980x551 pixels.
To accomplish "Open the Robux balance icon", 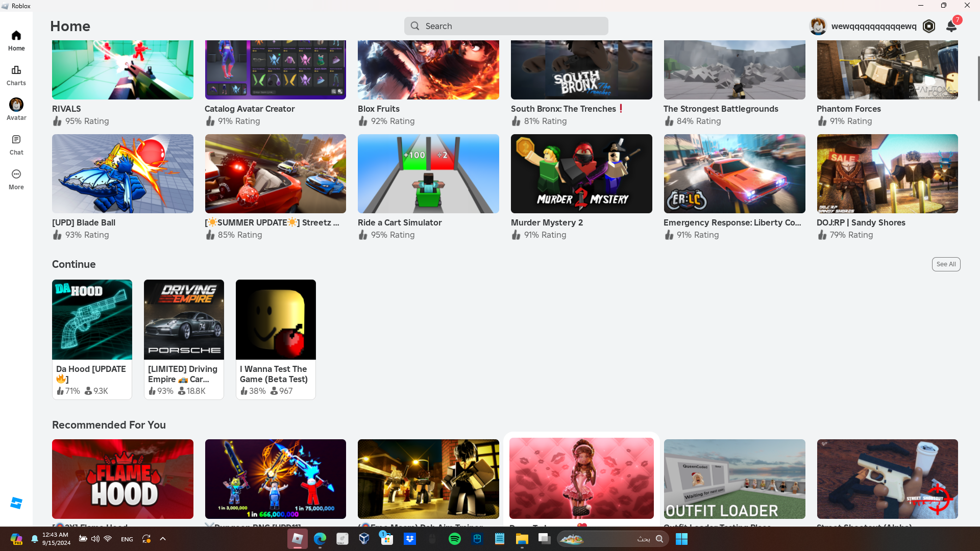I will click(929, 26).
